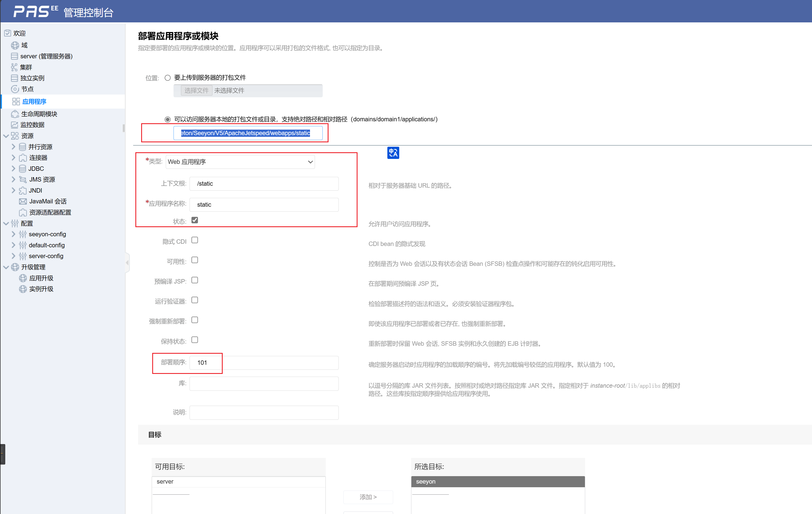Open 应用升级 under 升级管理
Image resolution: width=812 pixels, height=514 pixels.
pyautogui.click(x=41, y=278)
